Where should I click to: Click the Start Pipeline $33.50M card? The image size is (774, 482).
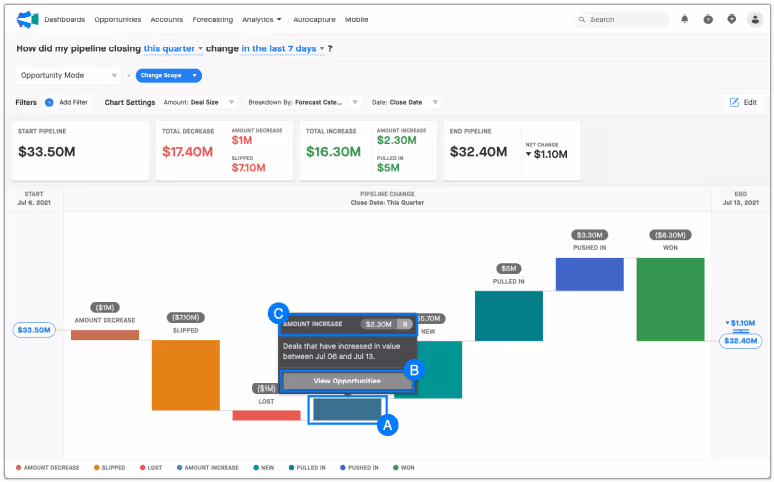(x=80, y=151)
